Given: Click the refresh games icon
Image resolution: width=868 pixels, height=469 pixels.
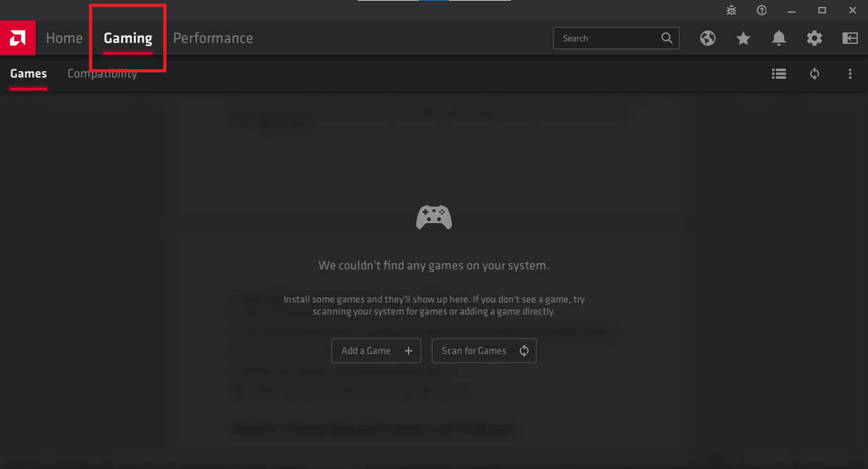Looking at the screenshot, I should click(x=815, y=74).
